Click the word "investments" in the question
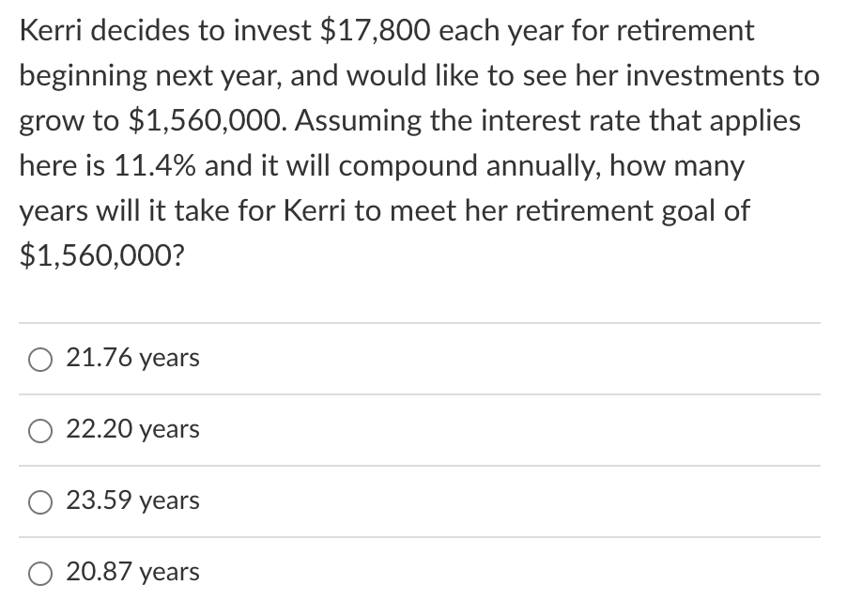847x616 pixels. click(692, 76)
